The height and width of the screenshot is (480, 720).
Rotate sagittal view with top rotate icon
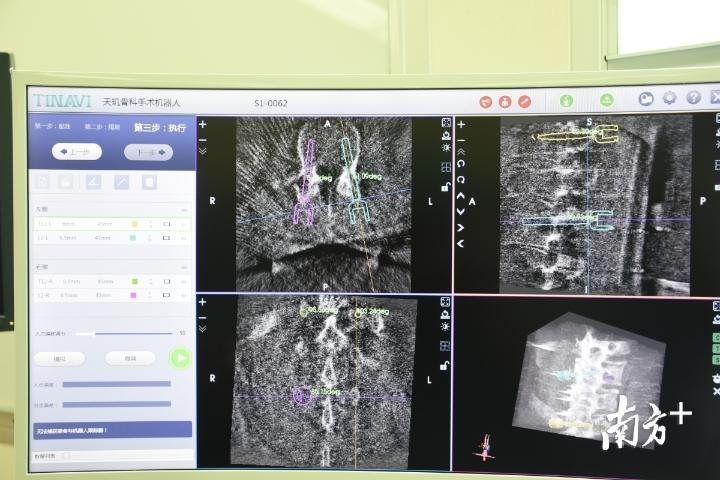pos(461,165)
